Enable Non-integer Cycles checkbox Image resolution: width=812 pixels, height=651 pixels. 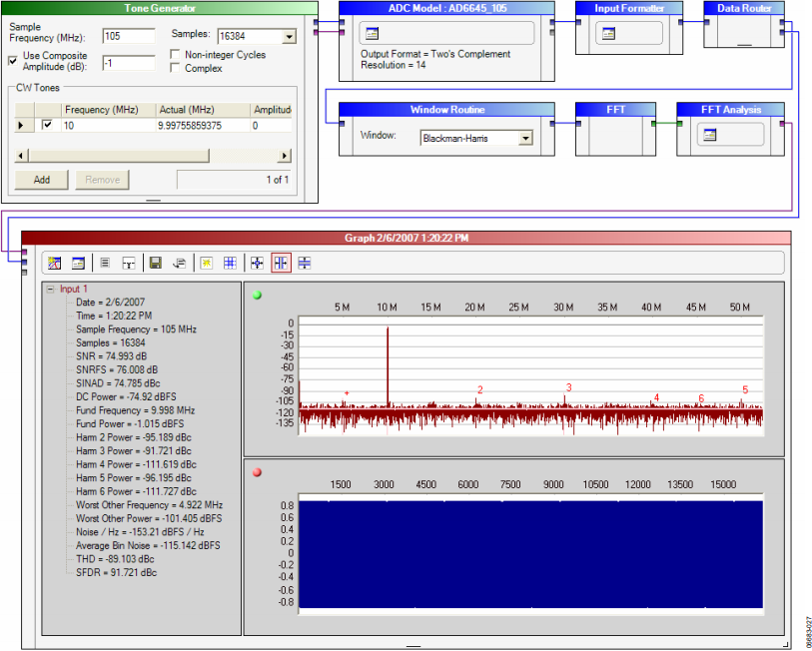click(175, 54)
